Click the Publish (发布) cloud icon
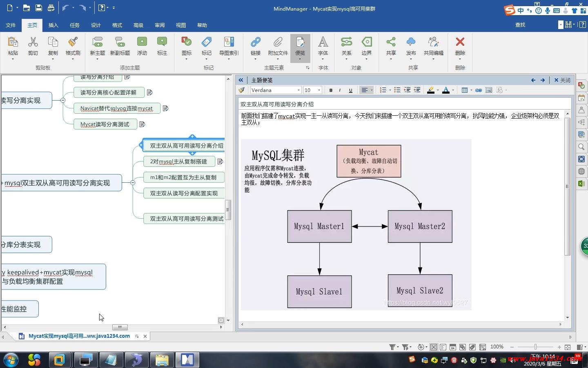588x368 pixels. (411, 42)
